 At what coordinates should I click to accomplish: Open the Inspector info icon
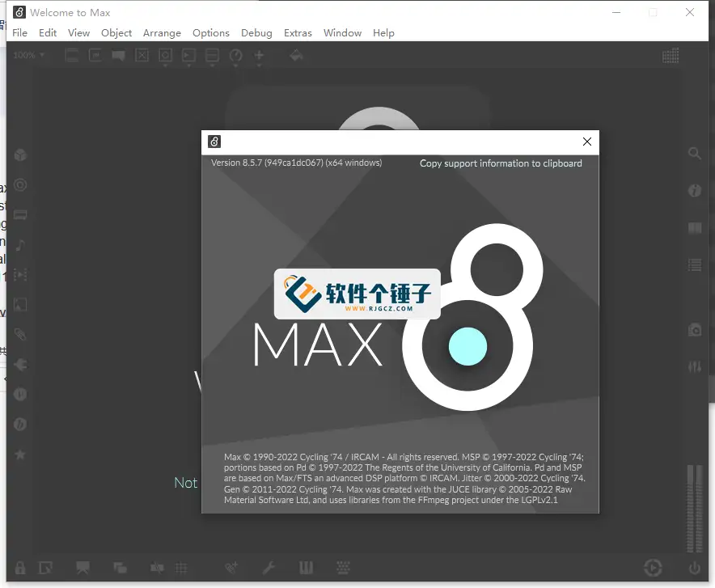tap(695, 190)
